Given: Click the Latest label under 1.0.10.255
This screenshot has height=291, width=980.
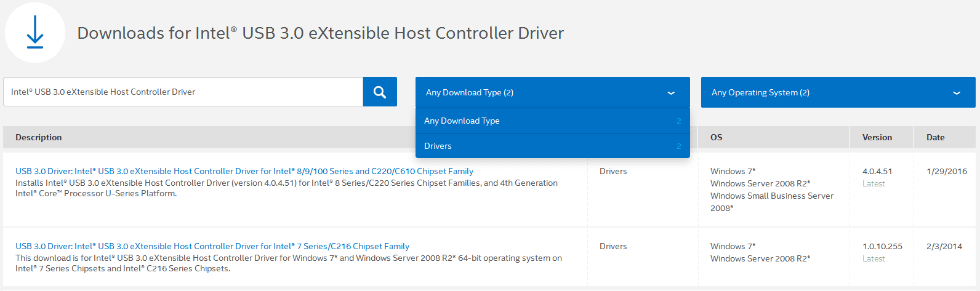Looking at the screenshot, I should [874, 258].
